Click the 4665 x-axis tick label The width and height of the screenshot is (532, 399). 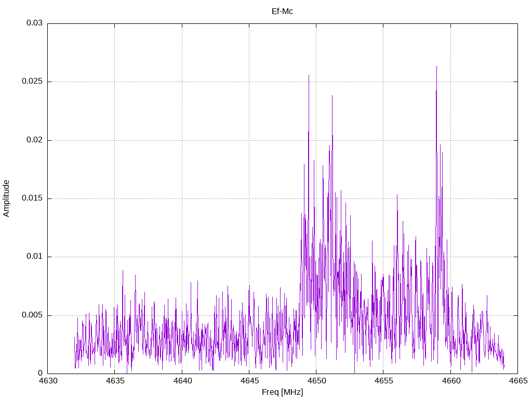coord(518,381)
